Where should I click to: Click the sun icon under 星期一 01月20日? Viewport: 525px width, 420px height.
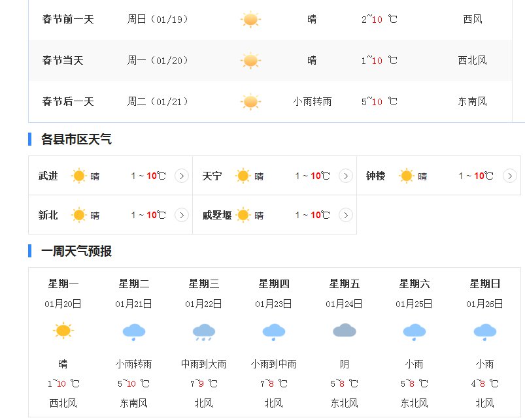[x=63, y=331]
